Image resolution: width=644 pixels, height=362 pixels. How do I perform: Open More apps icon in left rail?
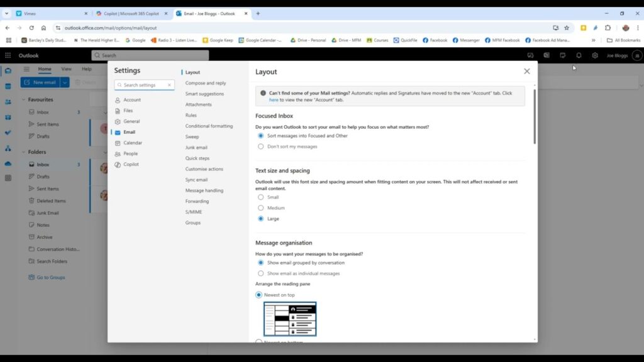pyautogui.click(x=8, y=178)
